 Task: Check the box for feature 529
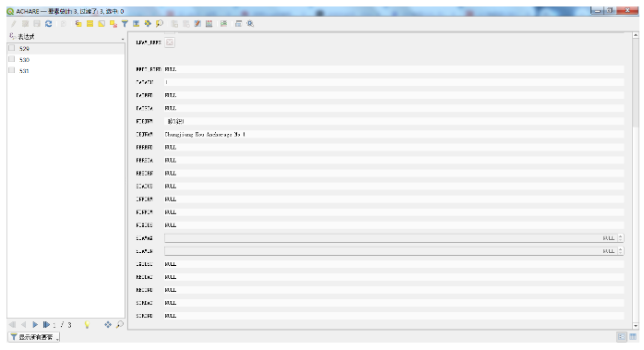tap(12, 48)
